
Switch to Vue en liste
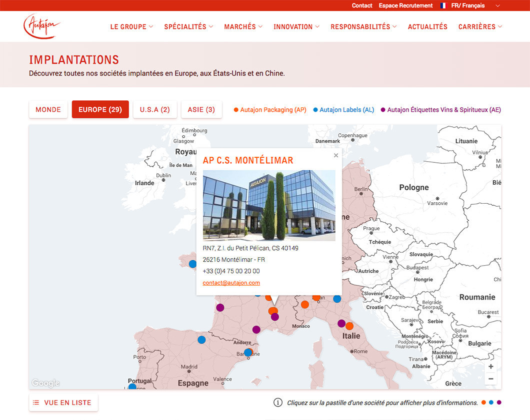[63, 403]
